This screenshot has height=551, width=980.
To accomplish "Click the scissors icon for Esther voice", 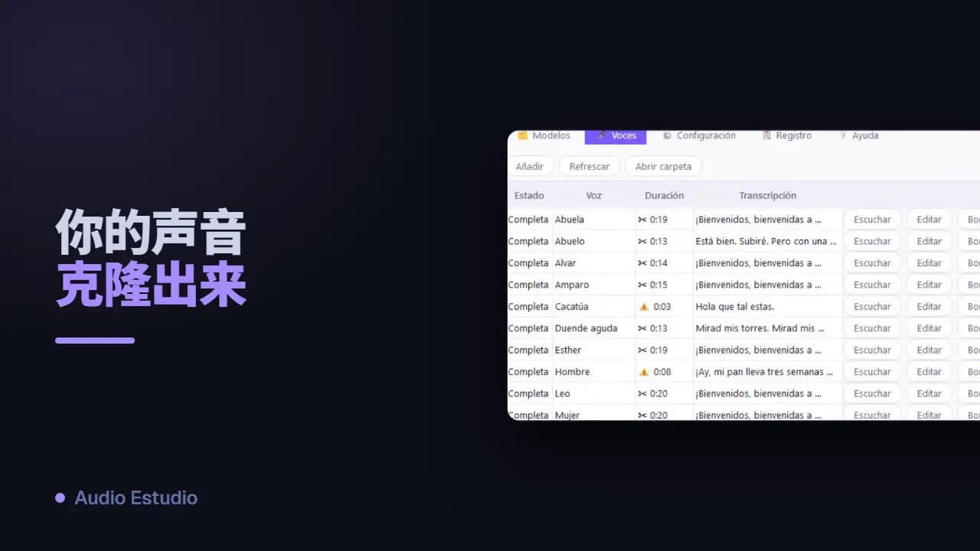I will pos(642,350).
